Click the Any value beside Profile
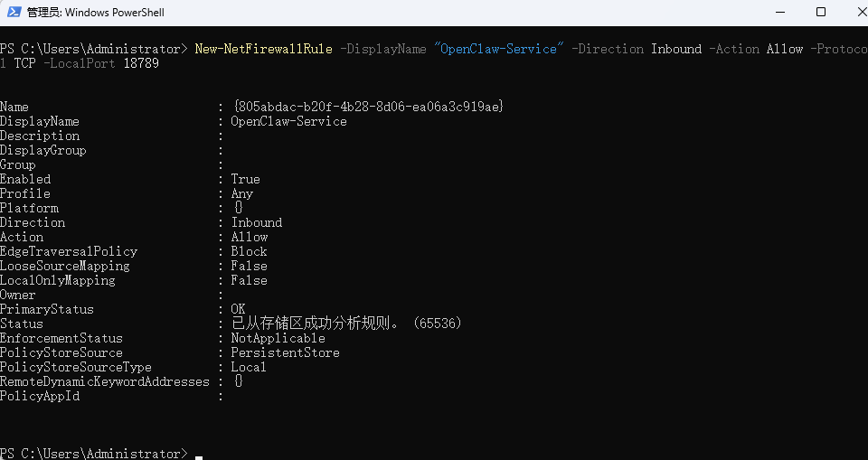 [x=241, y=193]
